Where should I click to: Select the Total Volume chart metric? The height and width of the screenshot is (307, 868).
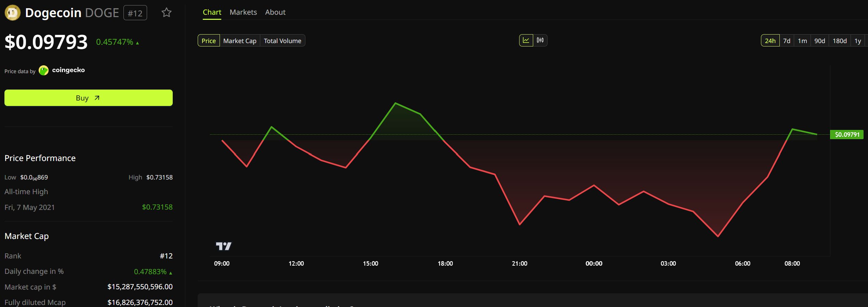coord(282,41)
